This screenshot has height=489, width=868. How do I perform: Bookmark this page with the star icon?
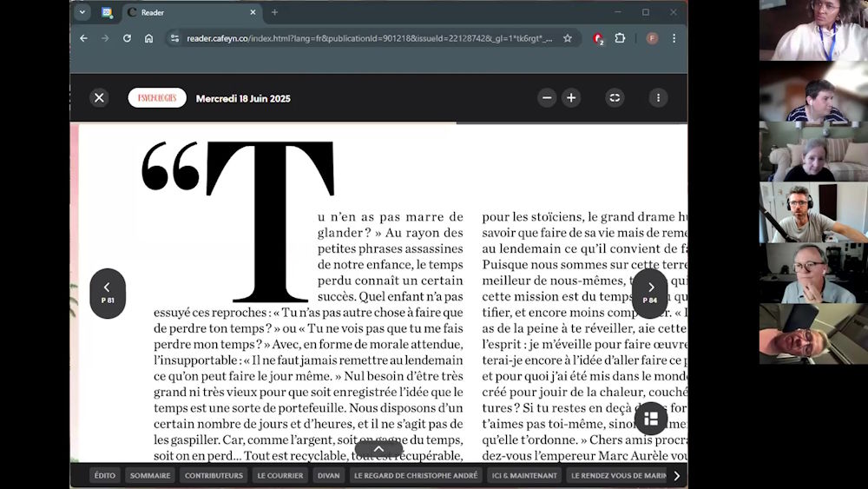(x=568, y=38)
